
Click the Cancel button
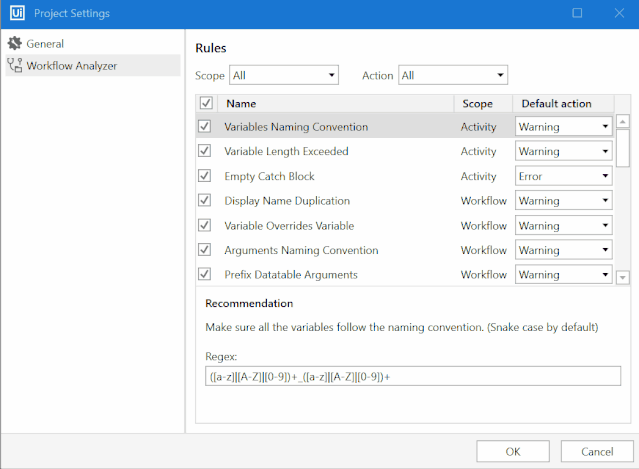point(597,451)
